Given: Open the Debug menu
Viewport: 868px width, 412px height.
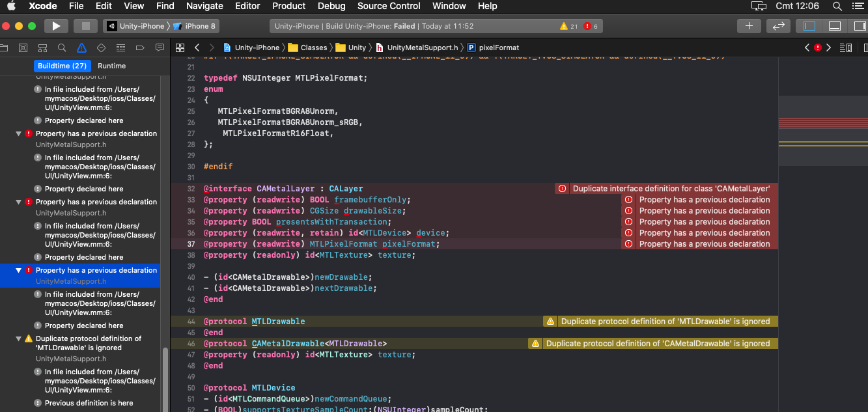Looking at the screenshot, I should (x=331, y=6).
